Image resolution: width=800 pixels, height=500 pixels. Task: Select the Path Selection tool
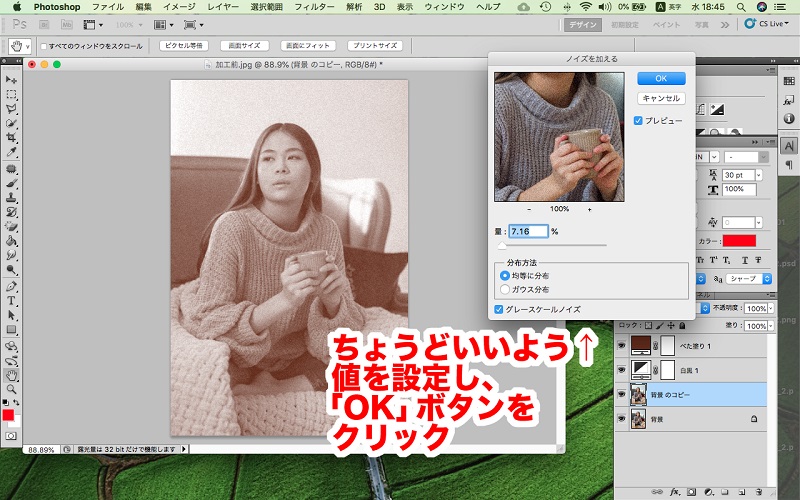[x=11, y=315]
